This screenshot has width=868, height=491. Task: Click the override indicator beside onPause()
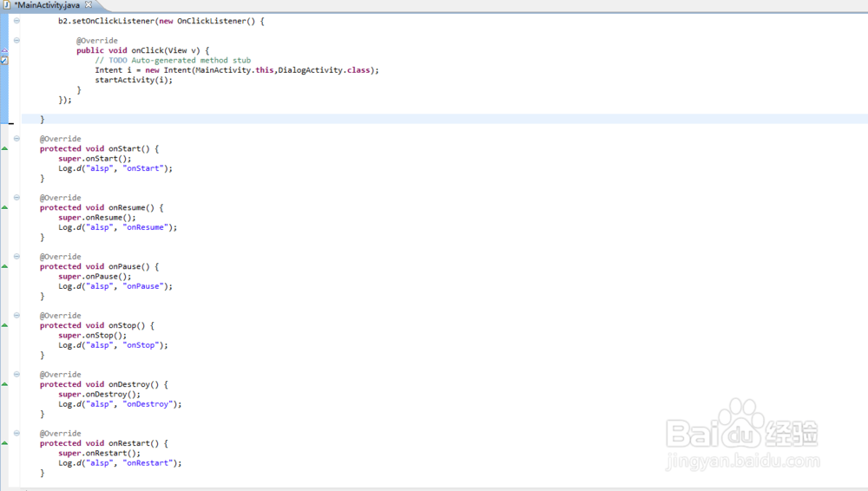tap(4, 267)
